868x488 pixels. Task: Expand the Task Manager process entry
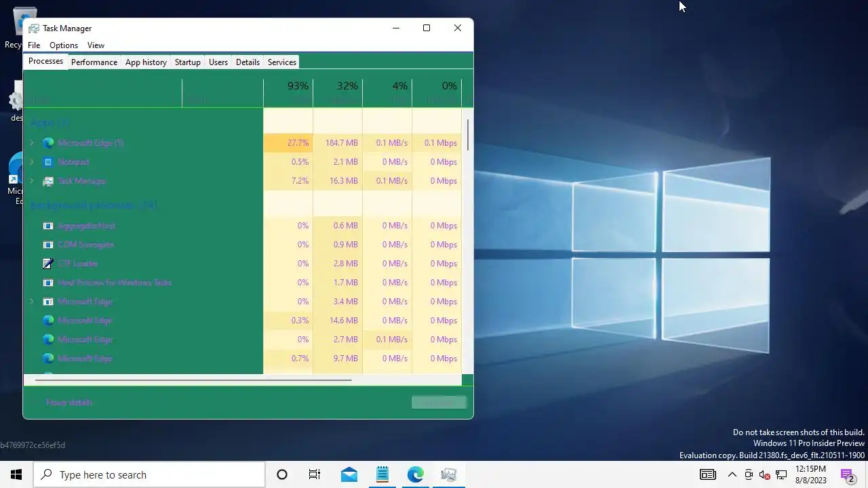(31, 181)
